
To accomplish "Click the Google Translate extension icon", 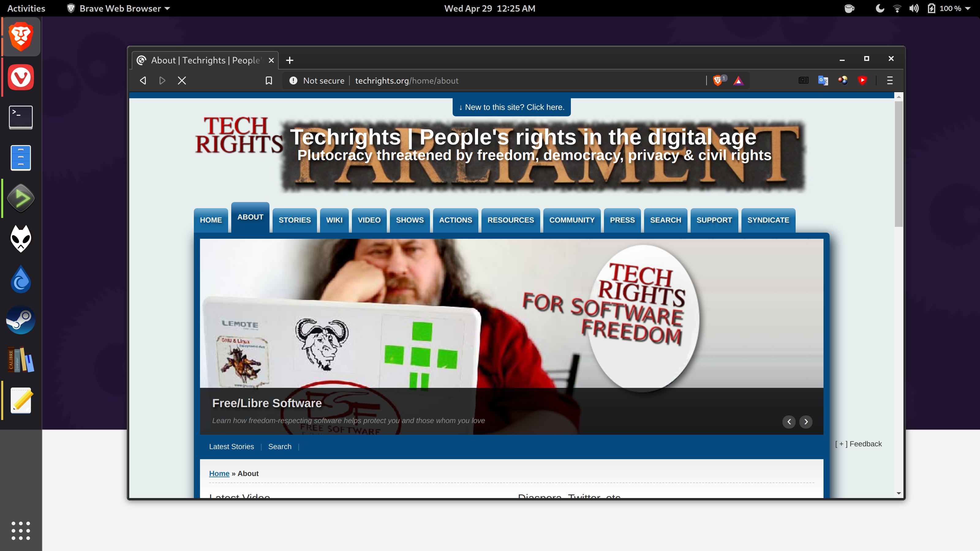I will coord(823,81).
